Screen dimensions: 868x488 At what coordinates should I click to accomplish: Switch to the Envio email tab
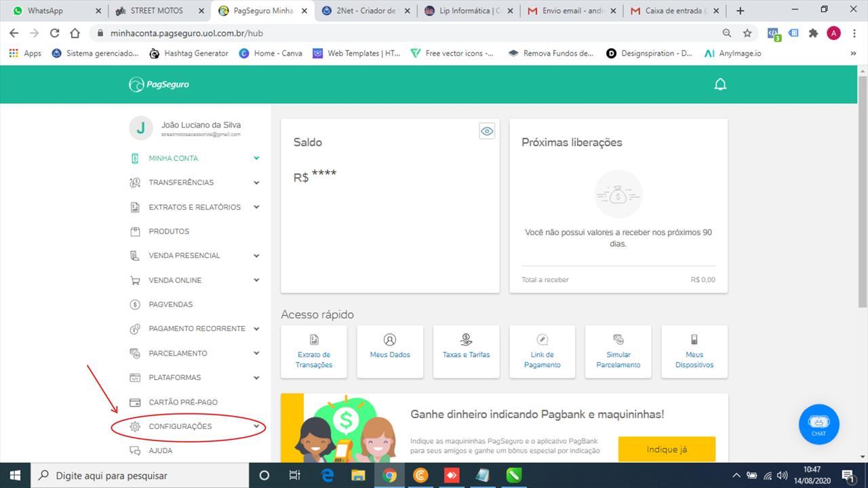(x=572, y=11)
